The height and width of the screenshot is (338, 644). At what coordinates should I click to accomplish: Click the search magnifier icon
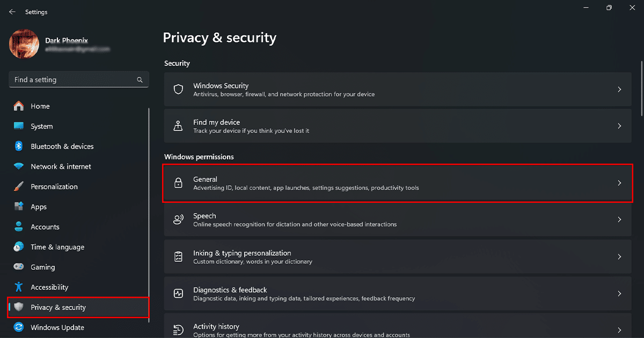coord(140,80)
